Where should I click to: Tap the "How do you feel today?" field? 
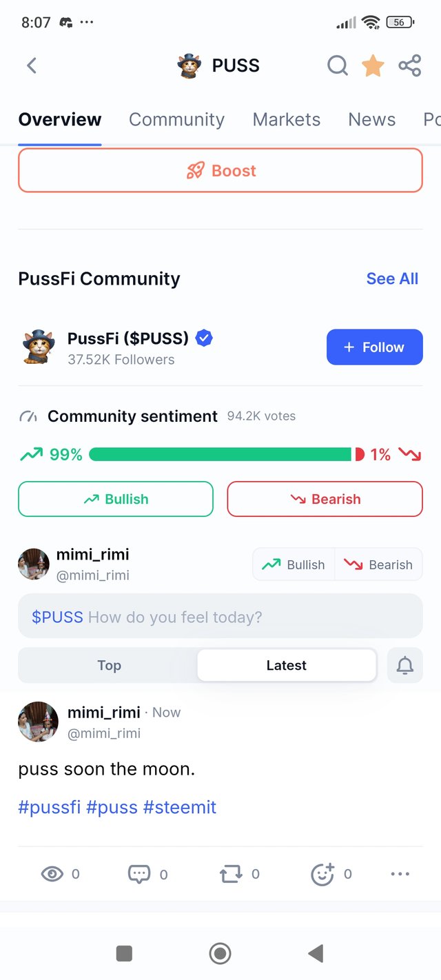[x=220, y=616]
